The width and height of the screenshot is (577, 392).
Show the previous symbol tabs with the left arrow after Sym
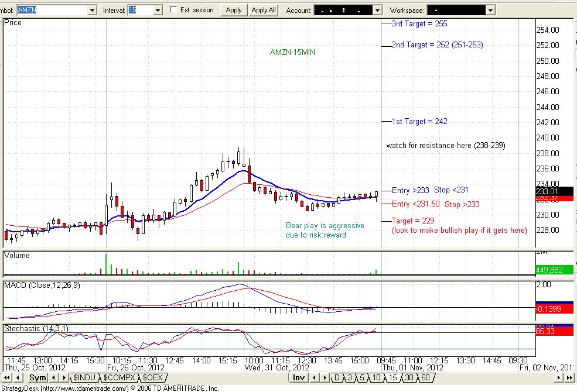pos(54,377)
